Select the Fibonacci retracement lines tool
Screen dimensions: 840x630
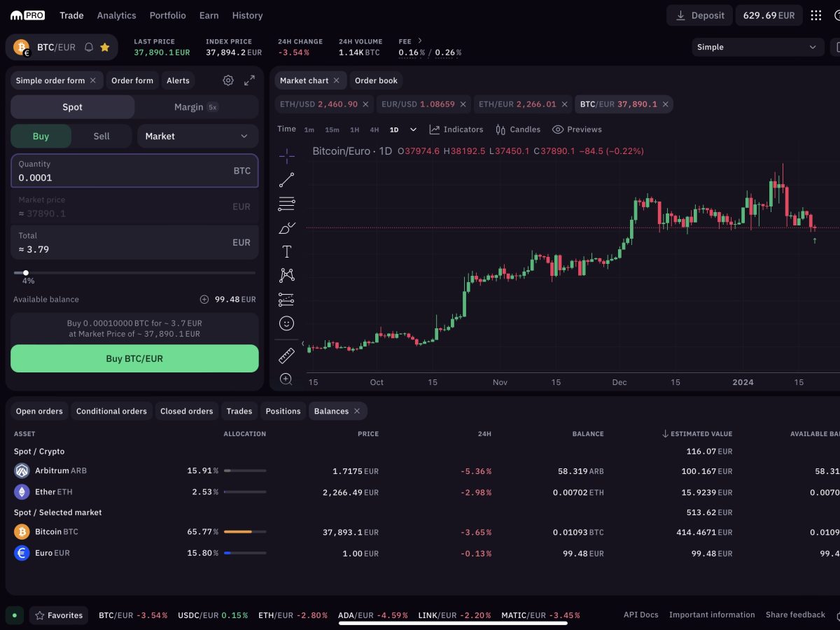tap(286, 204)
